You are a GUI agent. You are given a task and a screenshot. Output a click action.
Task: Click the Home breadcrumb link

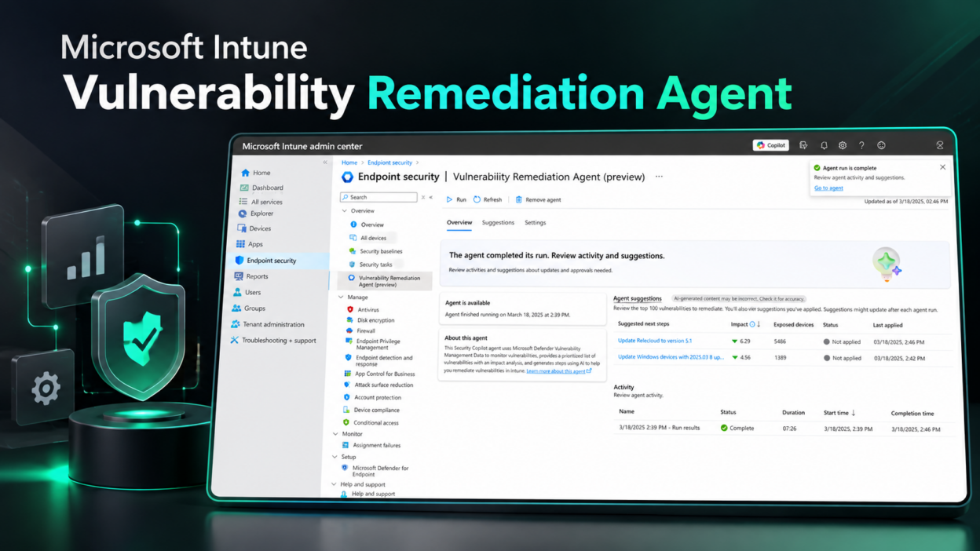(349, 162)
